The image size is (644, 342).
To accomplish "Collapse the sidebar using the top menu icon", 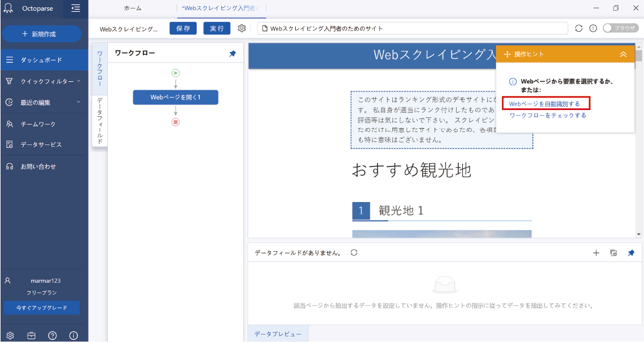I will pos(76,8).
